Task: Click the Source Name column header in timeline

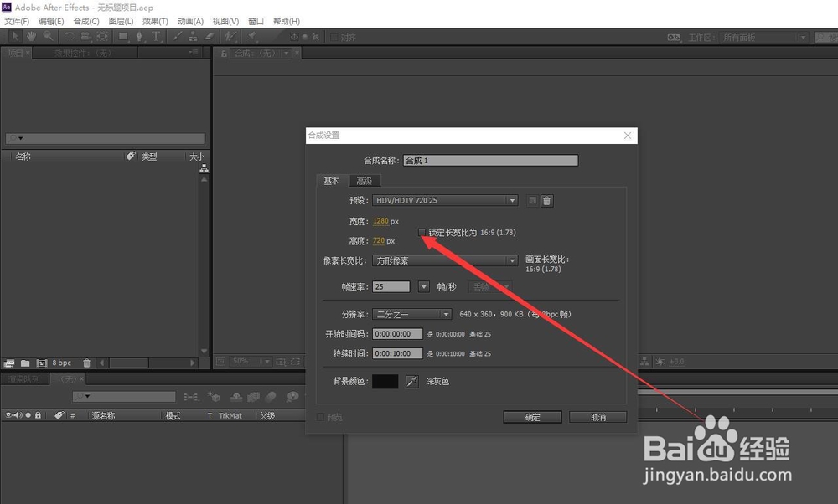Action: 104,415
